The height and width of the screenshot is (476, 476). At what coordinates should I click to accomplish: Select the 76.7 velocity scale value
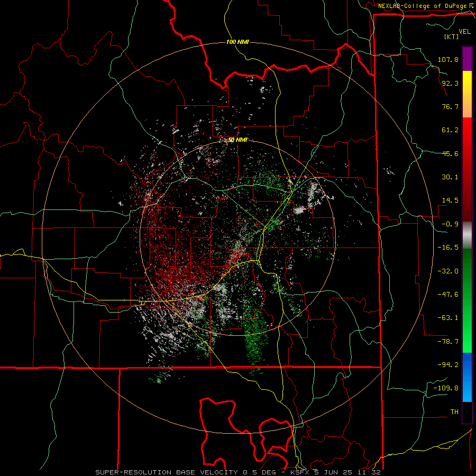(x=450, y=106)
